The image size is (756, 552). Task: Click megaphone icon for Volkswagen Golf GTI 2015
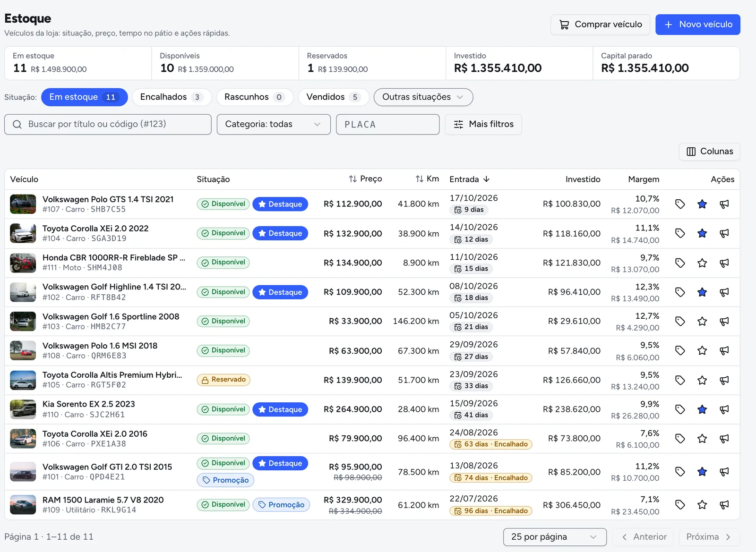coord(724,472)
